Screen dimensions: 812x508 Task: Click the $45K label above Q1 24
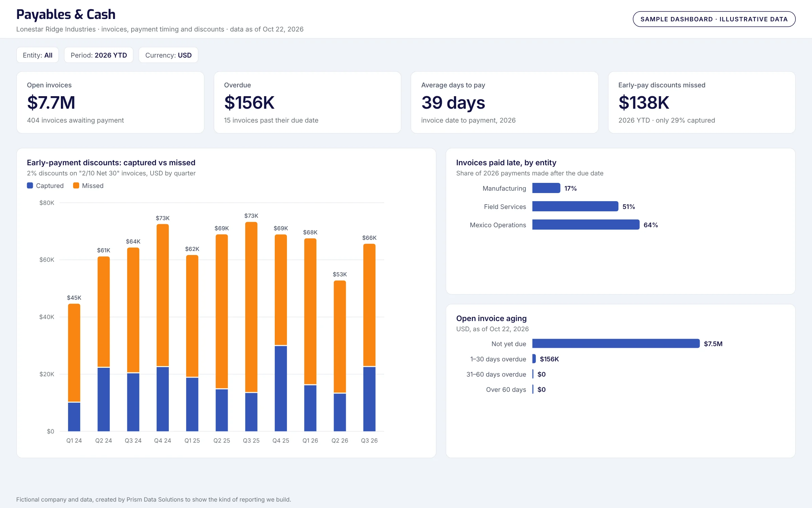coord(74,298)
